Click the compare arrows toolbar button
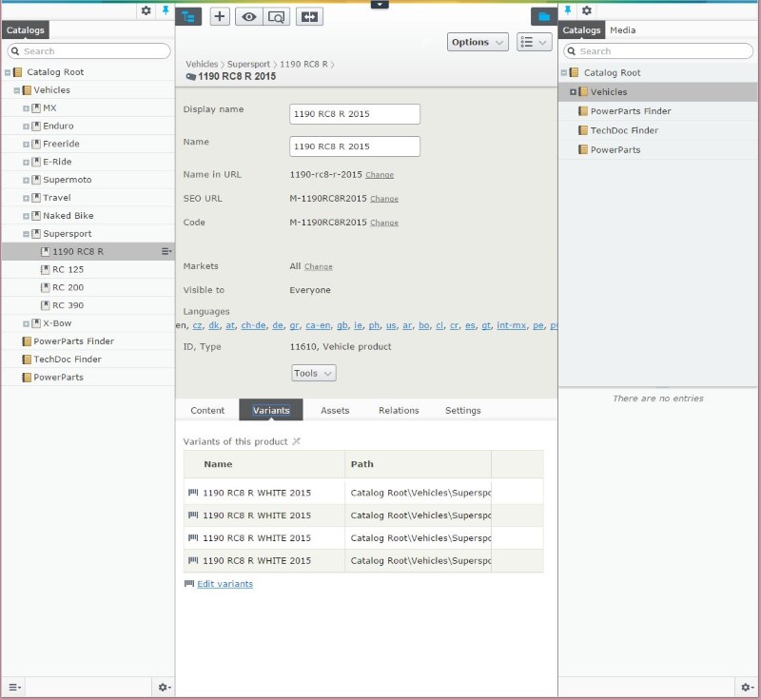This screenshot has height=700, width=761. pyautogui.click(x=309, y=17)
